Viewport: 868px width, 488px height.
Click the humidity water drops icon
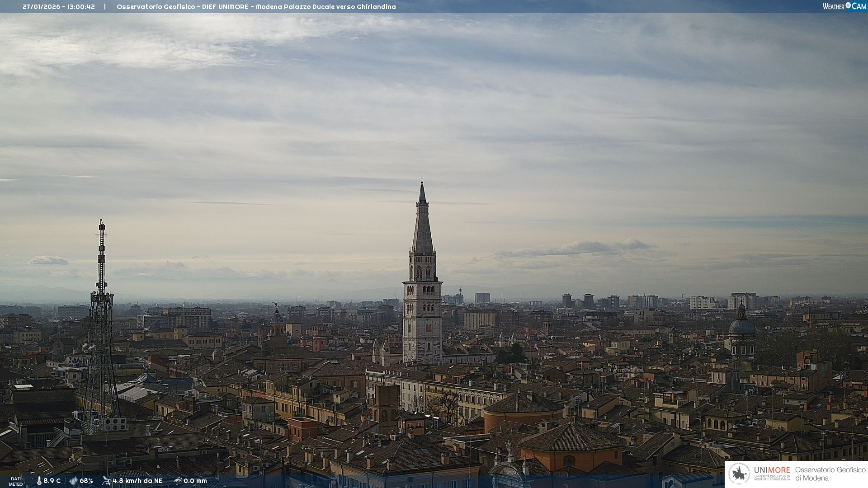[73, 481]
